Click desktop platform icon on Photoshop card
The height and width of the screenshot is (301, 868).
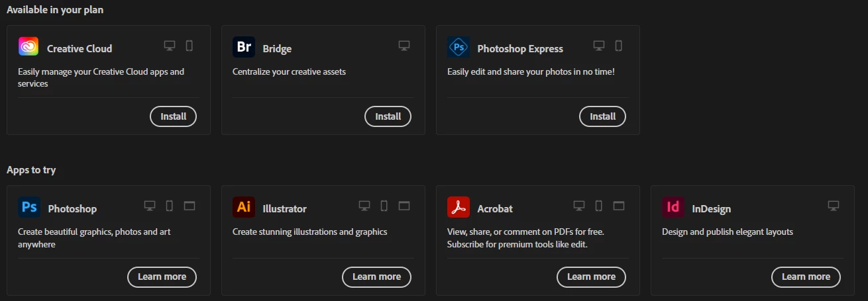point(150,206)
